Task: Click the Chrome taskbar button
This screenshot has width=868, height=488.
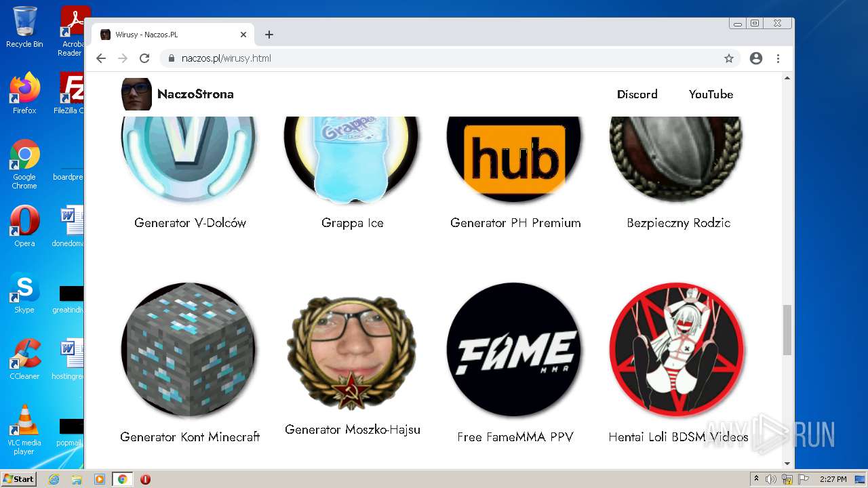Action: [x=123, y=479]
